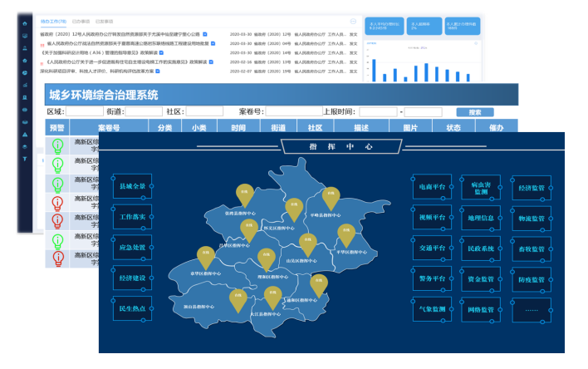Open 应急处置 panel button
Viewport: 588px width, 369px height.
[132, 248]
